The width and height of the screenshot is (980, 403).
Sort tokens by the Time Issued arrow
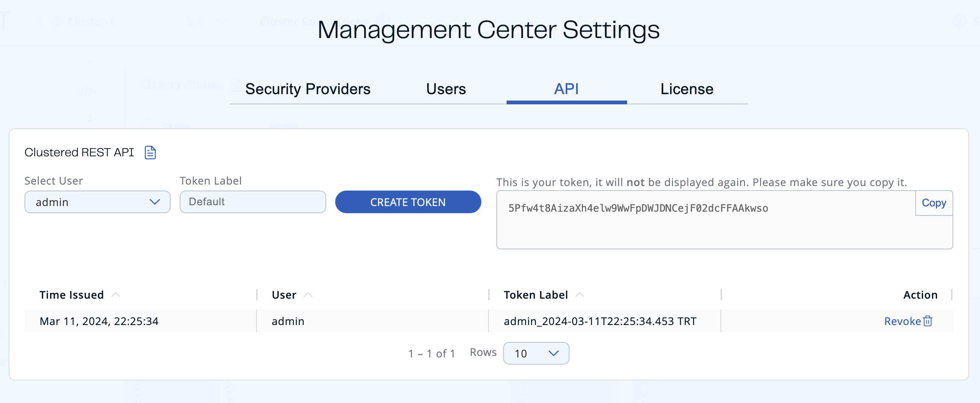(x=116, y=294)
